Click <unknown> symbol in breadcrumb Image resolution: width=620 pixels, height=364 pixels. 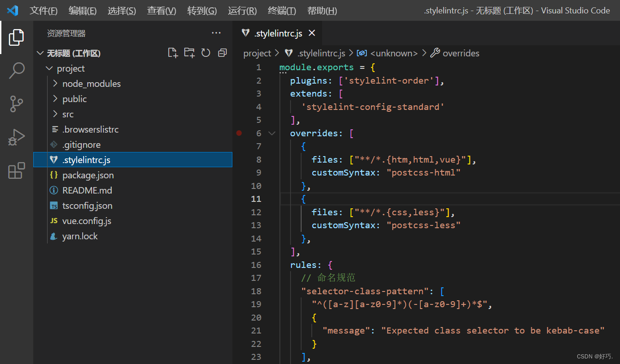tap(394, 53)
